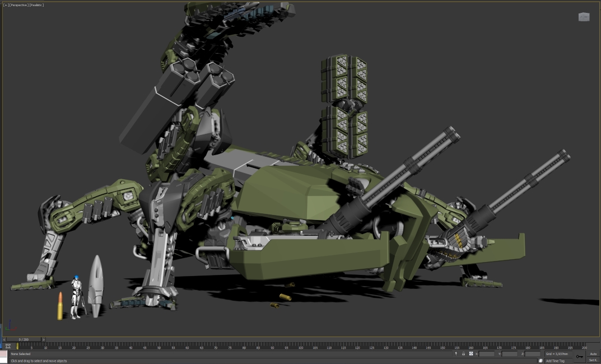
Task: Click the Isolate Selection light bulb icon
Action: (x=456, y=354)
